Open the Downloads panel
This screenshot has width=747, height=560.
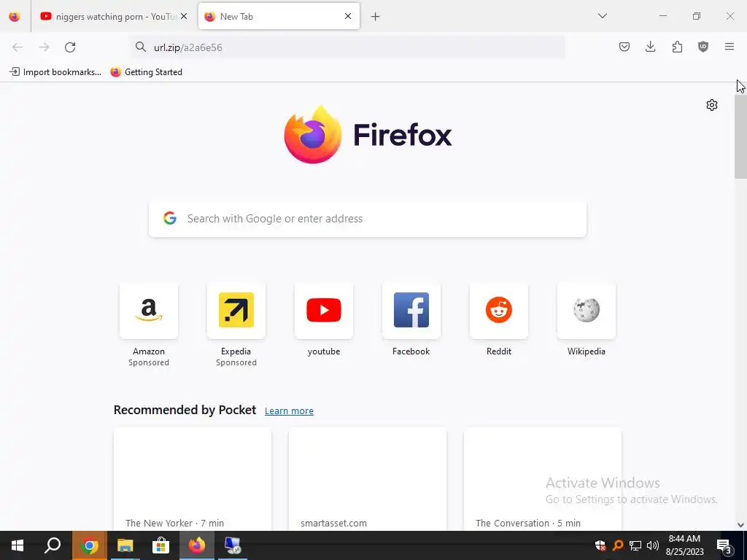pyautogui.click(x=650, y=47)
